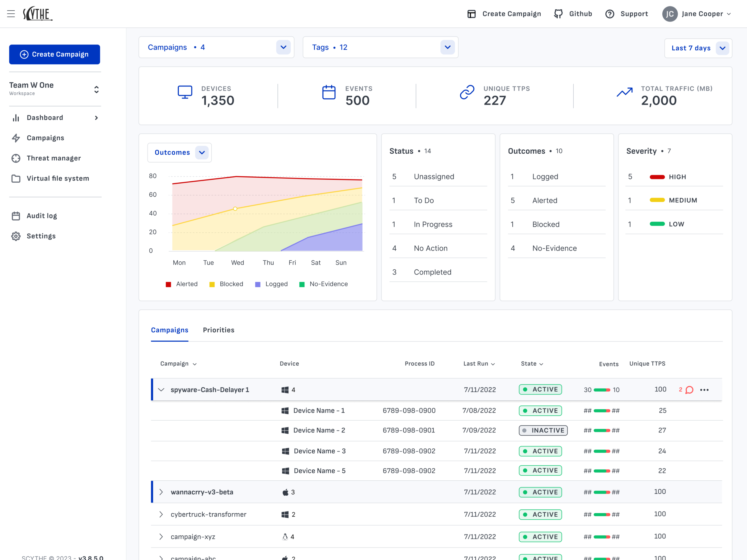
Task: Open Threat manager from sidebar
Action: coord(54,158)
